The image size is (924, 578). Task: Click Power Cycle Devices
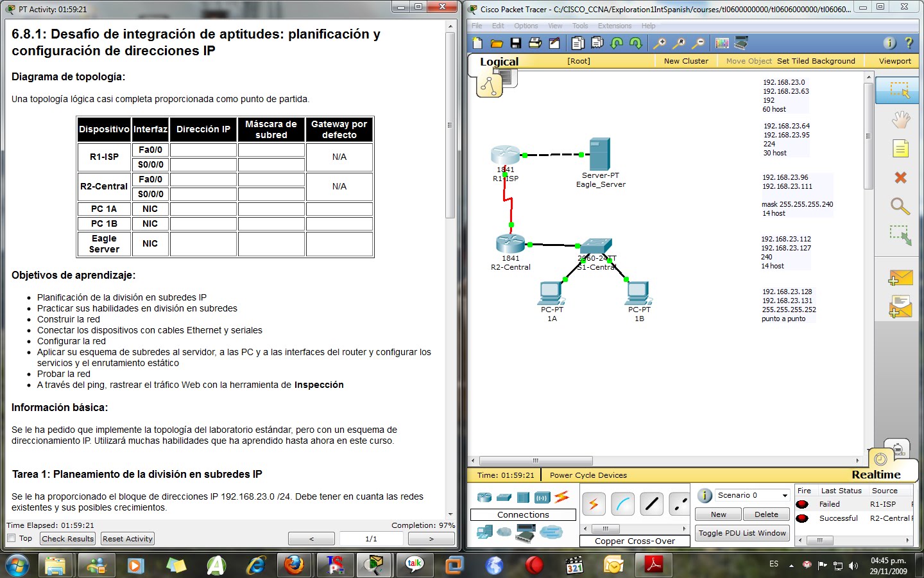(588, 475)
